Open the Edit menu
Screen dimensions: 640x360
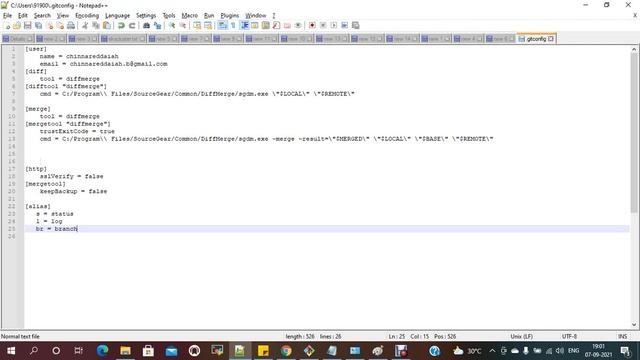(x=22, y=16)
